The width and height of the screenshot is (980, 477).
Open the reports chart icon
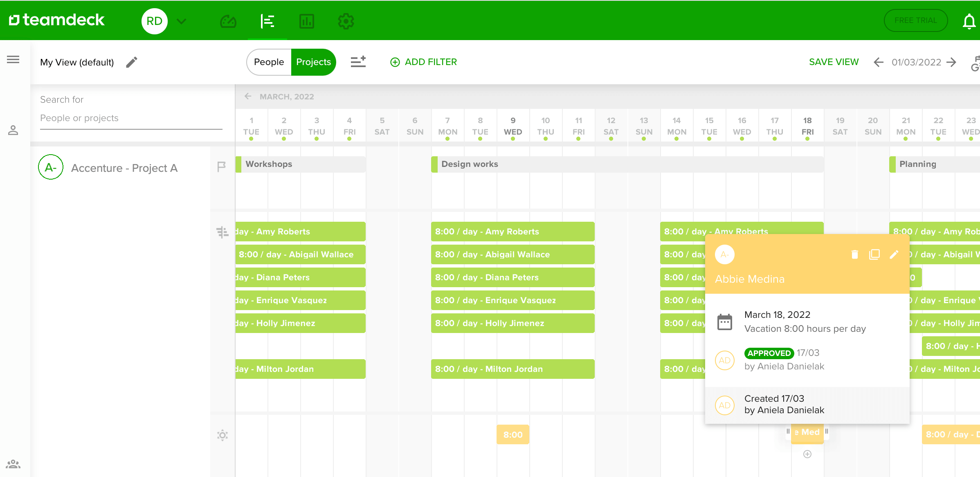(307, 21)
